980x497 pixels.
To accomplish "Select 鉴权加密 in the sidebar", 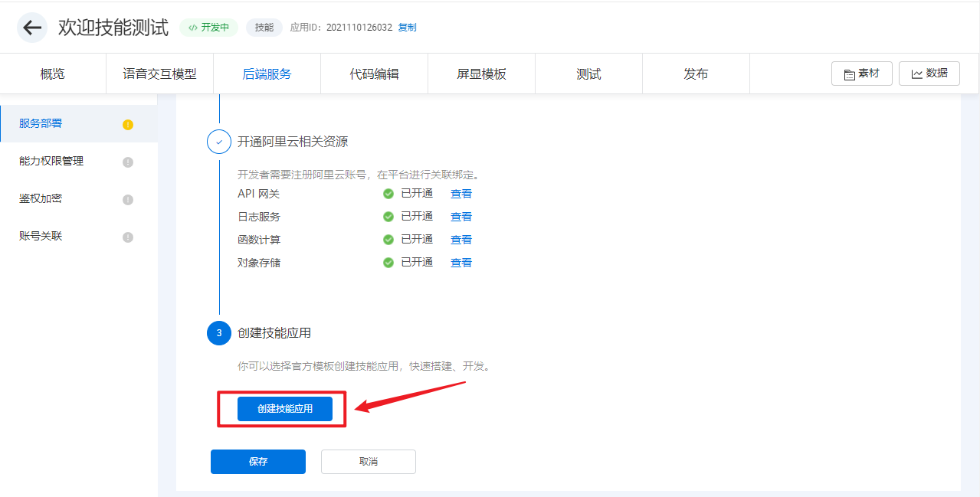I will pyautogui.click(x=79, y=198).
